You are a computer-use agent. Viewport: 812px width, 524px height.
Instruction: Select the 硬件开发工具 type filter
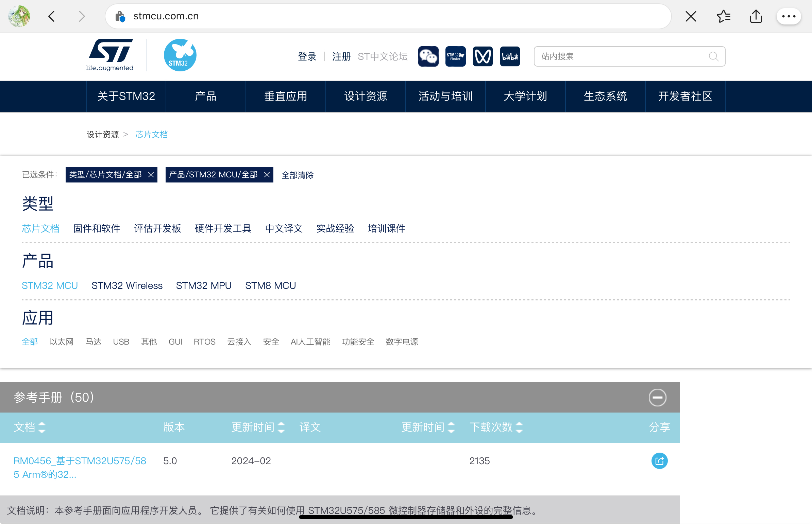tap(223, 228)
